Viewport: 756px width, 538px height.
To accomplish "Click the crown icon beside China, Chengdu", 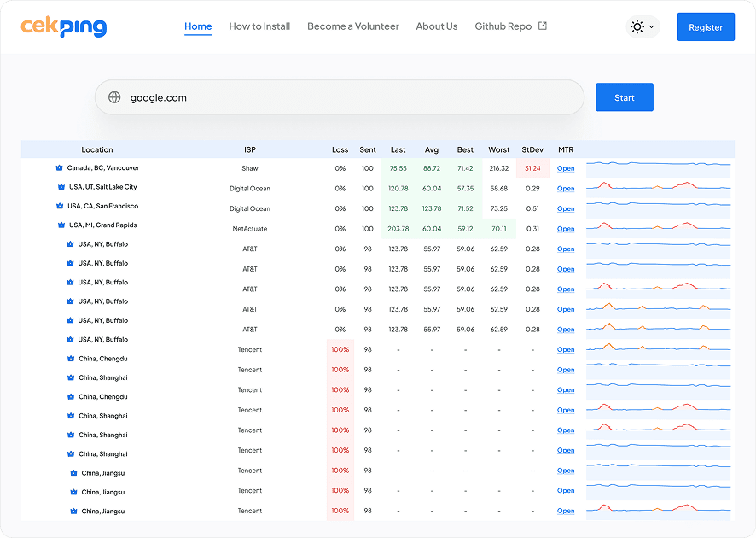I will [69, 359].
